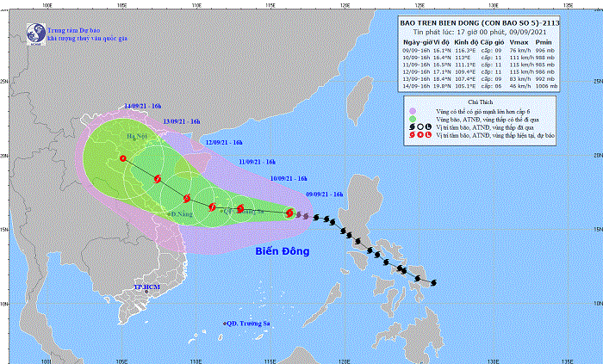The image size is (603, 364).
Task: Click the current storm position red symbol
Action: pos(289,213)
